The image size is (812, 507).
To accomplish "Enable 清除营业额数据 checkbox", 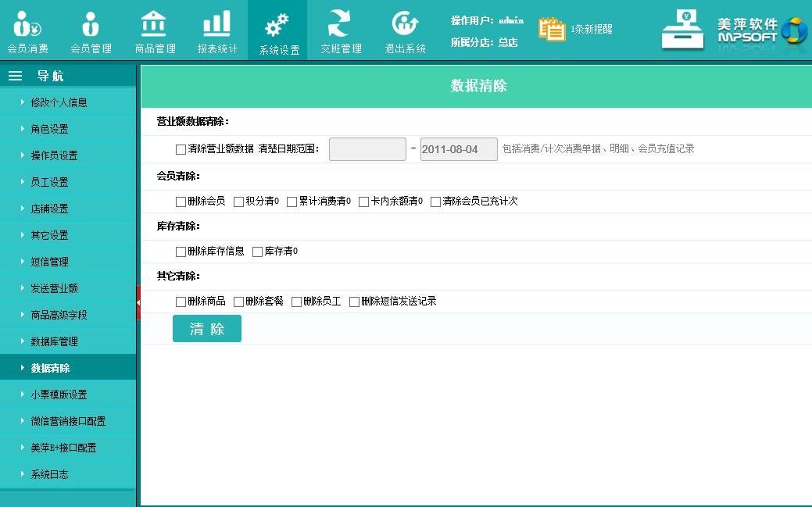I will tap(181, 149).
